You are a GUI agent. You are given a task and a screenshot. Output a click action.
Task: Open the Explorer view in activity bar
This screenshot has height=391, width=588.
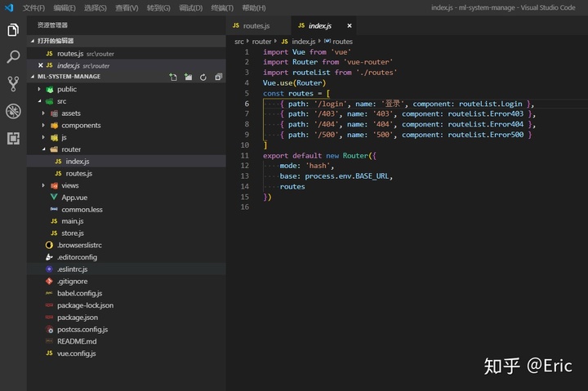[13, 30]
